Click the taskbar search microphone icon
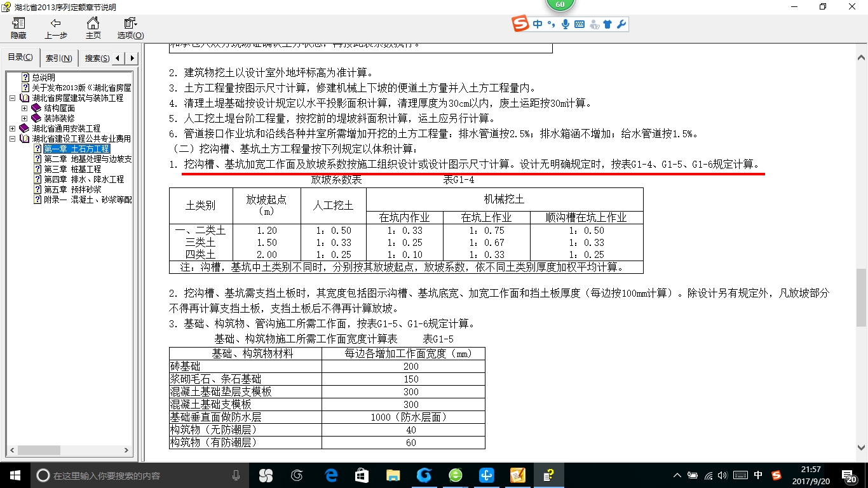Screen dimensions: 868x488 (x=236, y=475)
